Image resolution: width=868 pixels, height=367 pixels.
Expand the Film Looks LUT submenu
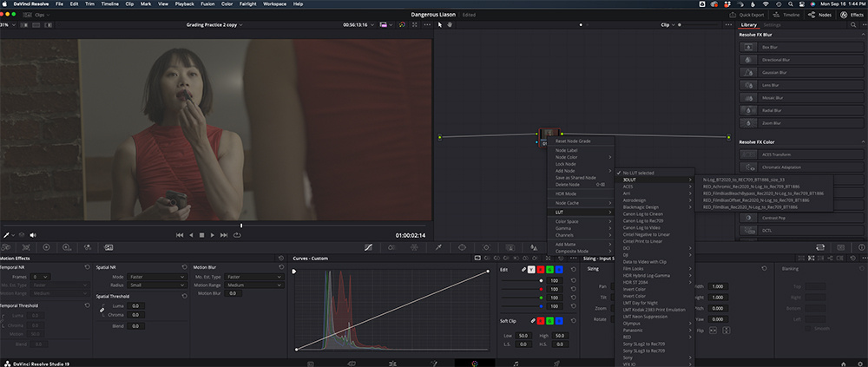[x=655, y=268]
